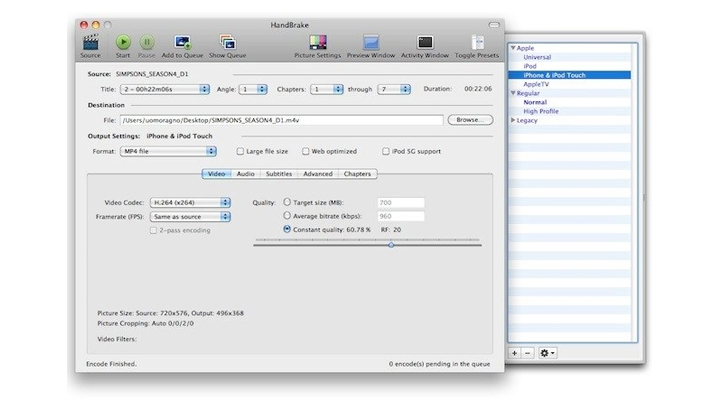Open the Show Queue window icon

tap(227, 42)
